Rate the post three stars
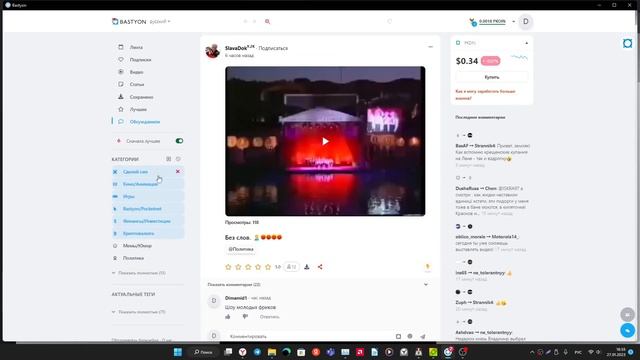 click(248, 267)
